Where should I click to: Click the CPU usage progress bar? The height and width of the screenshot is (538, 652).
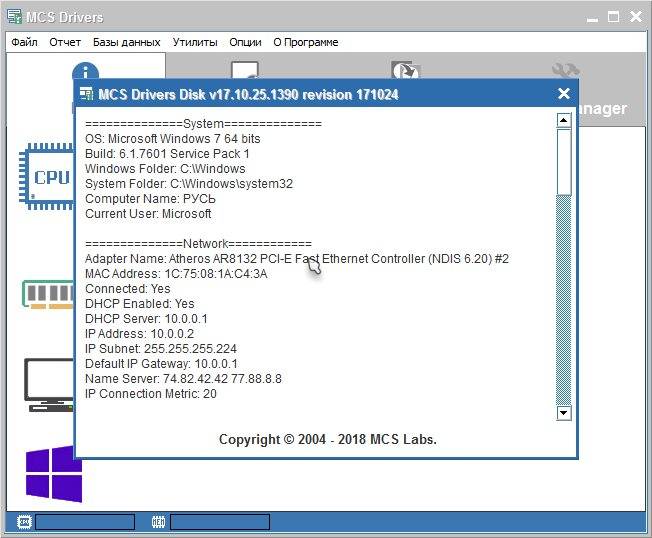(x=85, y=522)
